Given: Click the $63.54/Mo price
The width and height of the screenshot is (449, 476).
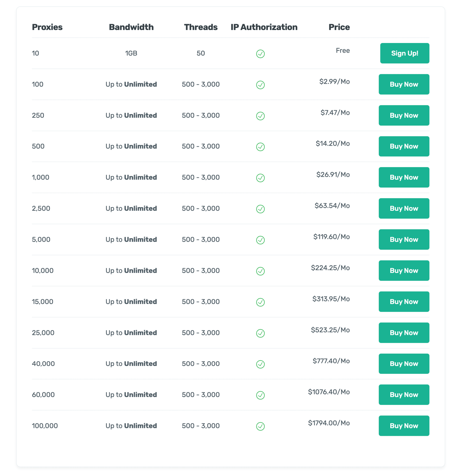Looking at the screenshot, I should coord(332,206).
